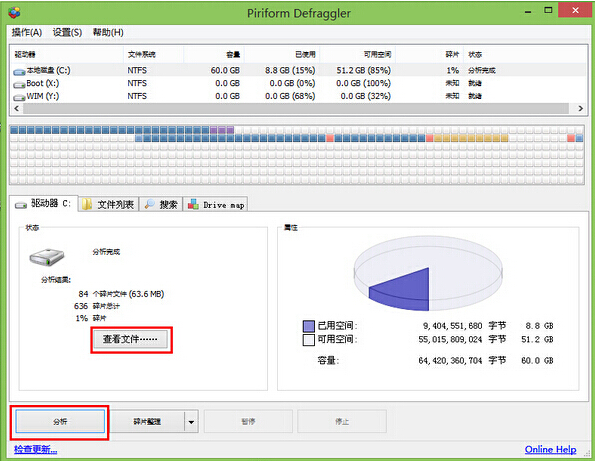Maximize the Defraggler window
The image size is (595, 461).
click(x=548, y=11)
